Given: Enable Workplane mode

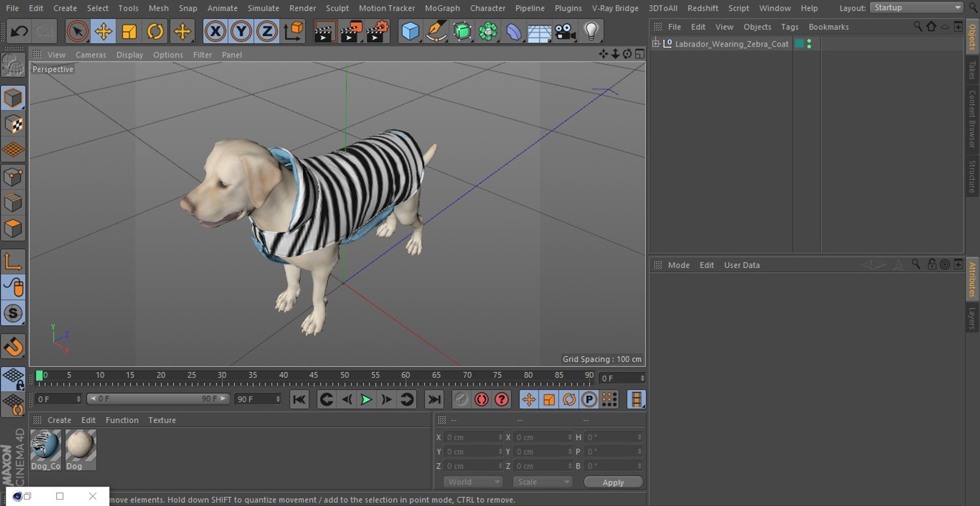Looking at the screenshot, I should tap(13, 150).
